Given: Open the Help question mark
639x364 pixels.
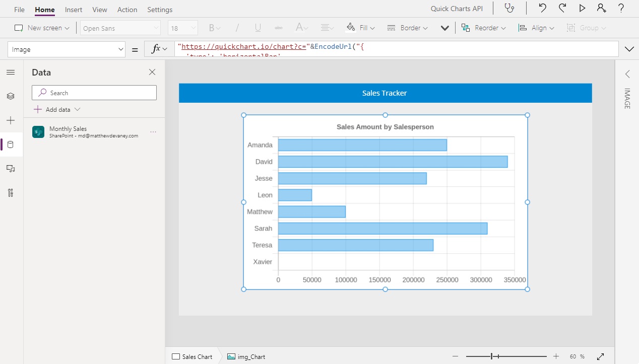Looking at the screenshot, I should [621, 8].
